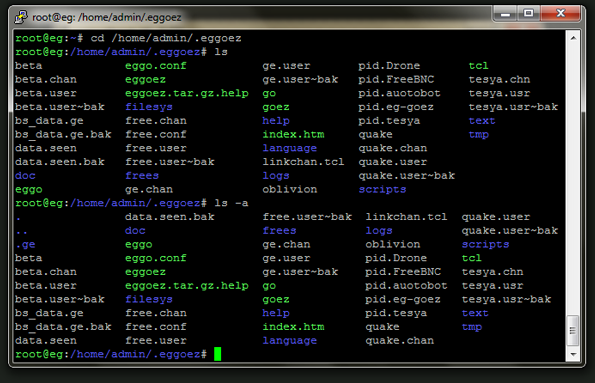
Task: Click 'tcl' directory in the ls -a output
Action: [x=472, y=258]
